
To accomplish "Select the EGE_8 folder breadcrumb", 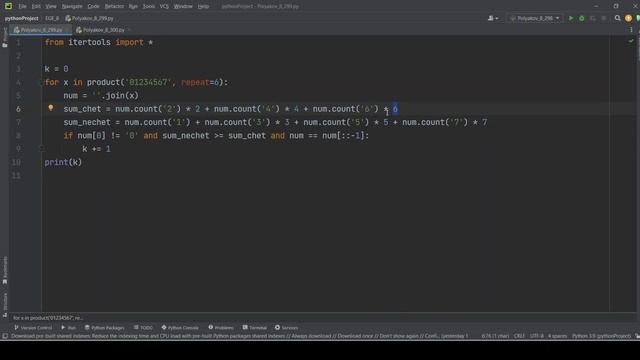I will point(52,18).
